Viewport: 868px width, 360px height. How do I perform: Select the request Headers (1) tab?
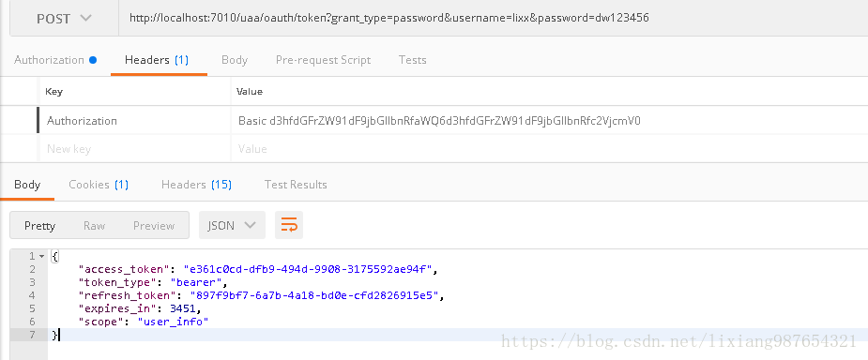[157, 60]
